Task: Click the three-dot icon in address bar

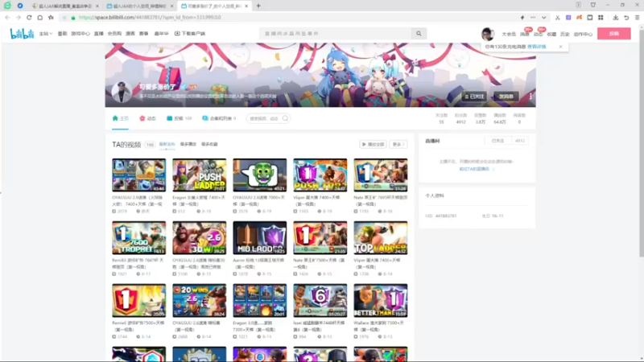Action: tap(533, 18)
